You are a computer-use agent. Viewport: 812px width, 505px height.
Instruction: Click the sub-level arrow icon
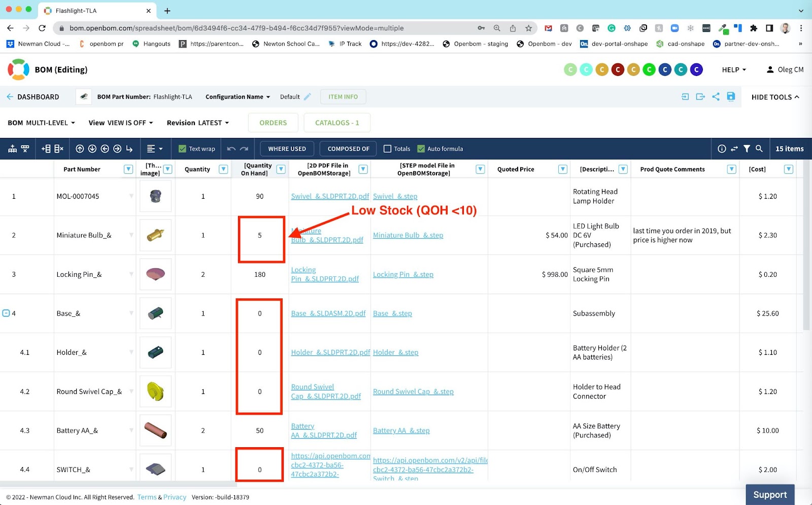point(129,149)
